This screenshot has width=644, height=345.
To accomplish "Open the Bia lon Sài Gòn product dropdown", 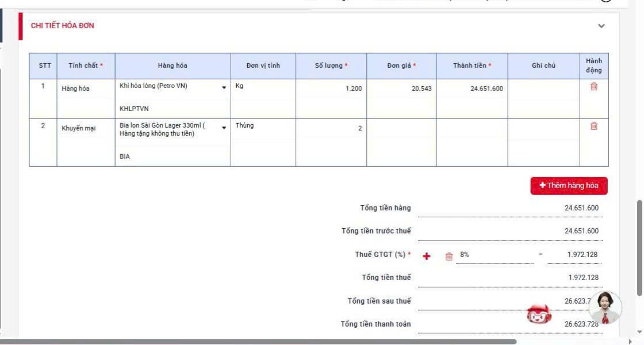I will point(224,128).
